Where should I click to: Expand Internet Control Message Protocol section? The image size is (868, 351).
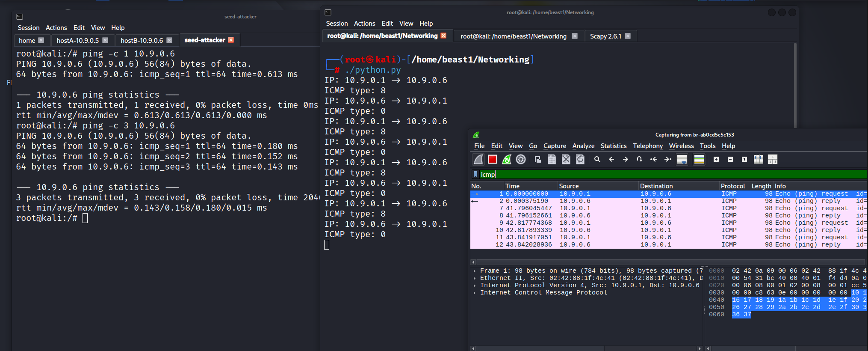(475, 293)
